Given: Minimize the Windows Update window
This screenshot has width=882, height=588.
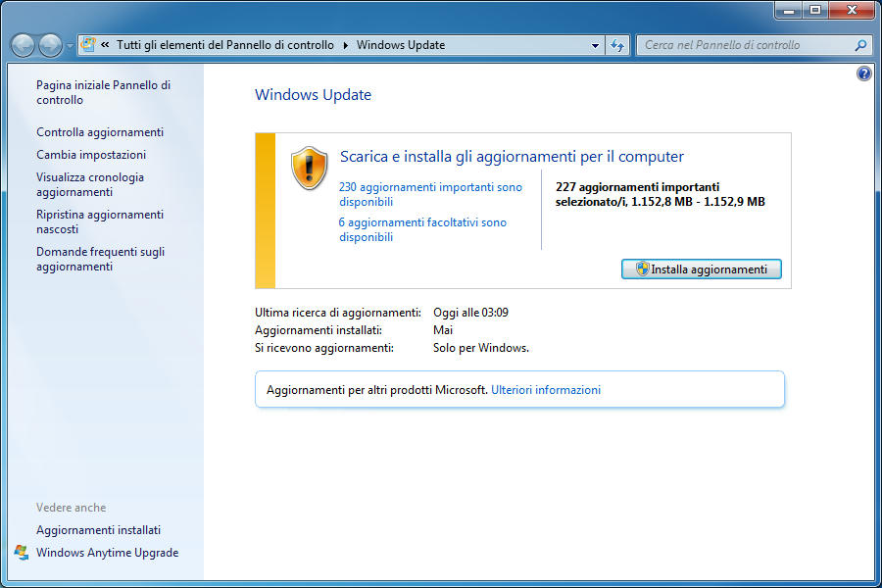Looking at the screenshot, I should 789,10.
